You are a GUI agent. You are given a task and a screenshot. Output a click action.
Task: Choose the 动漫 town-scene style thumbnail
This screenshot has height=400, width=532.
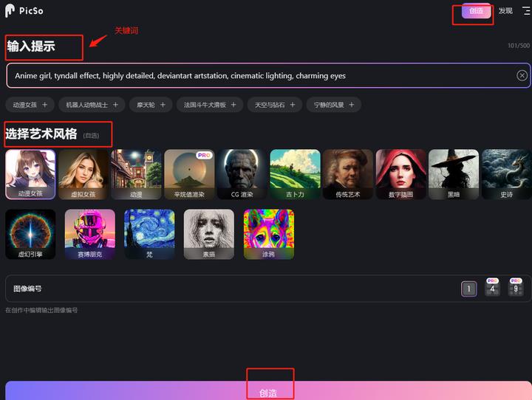pyautogui.click(x=136, y=174)
